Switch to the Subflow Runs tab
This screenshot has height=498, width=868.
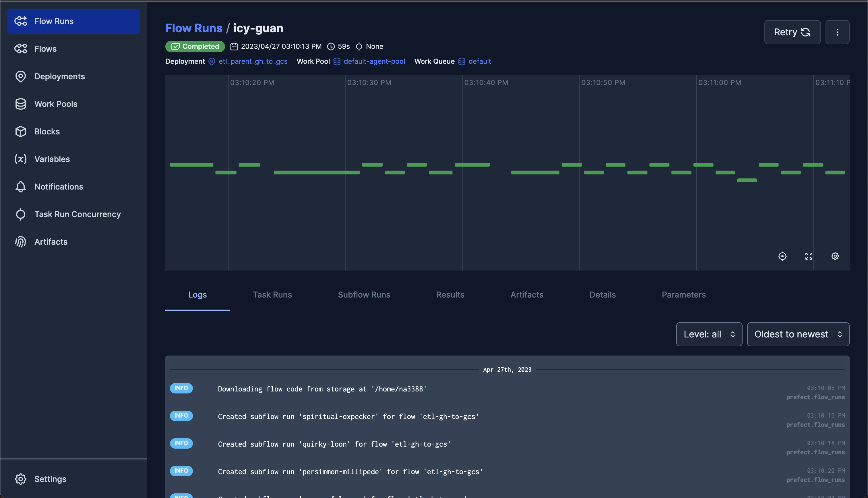tap(364, 295)
